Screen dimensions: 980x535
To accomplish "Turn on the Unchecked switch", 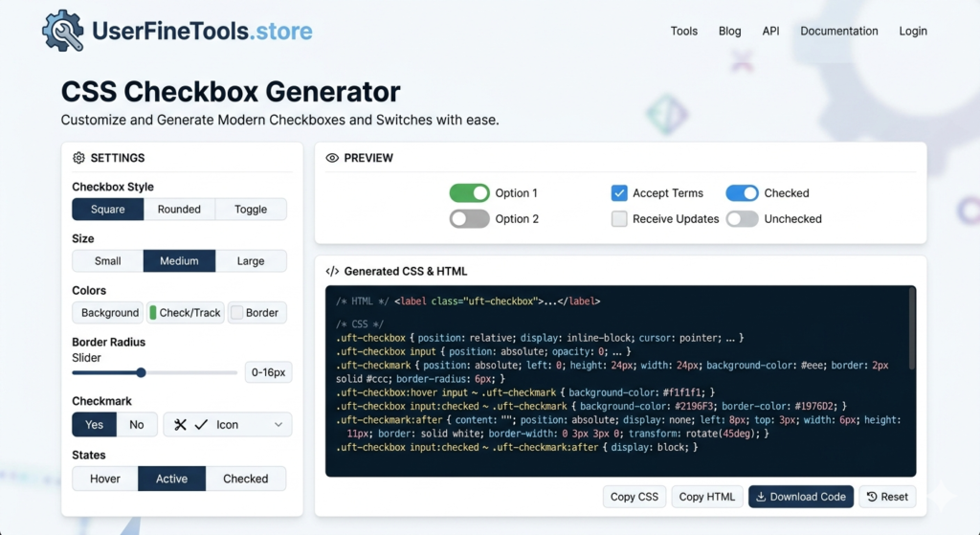I will click(742, 219).
